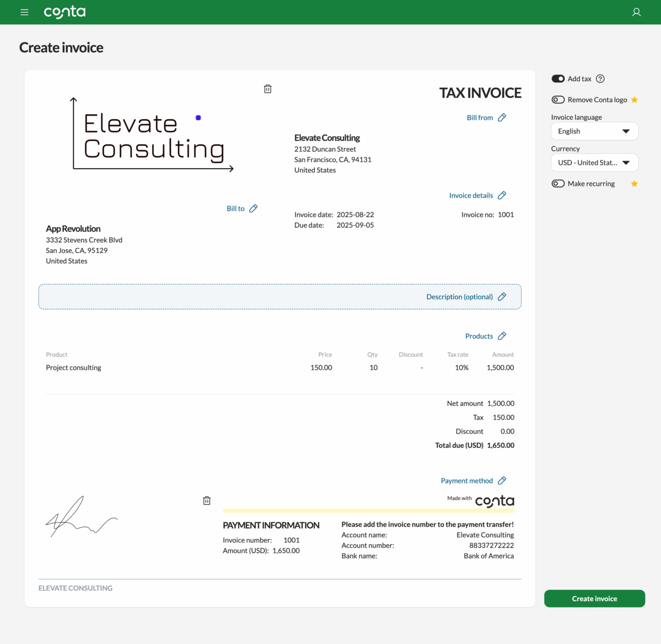This screenshot has height=644, width=661.
Task: Click the Bank of America bank name
Action: point(488,556)
